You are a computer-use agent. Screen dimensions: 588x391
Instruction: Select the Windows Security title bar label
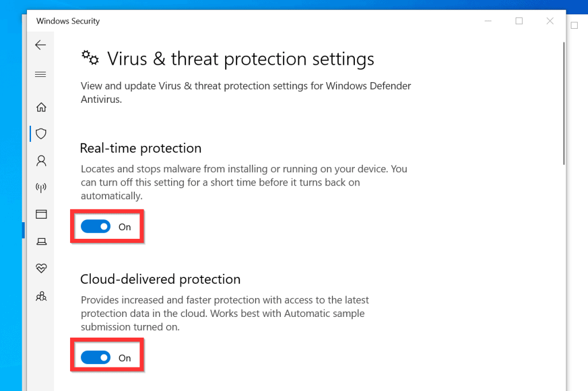coord(67,21)
